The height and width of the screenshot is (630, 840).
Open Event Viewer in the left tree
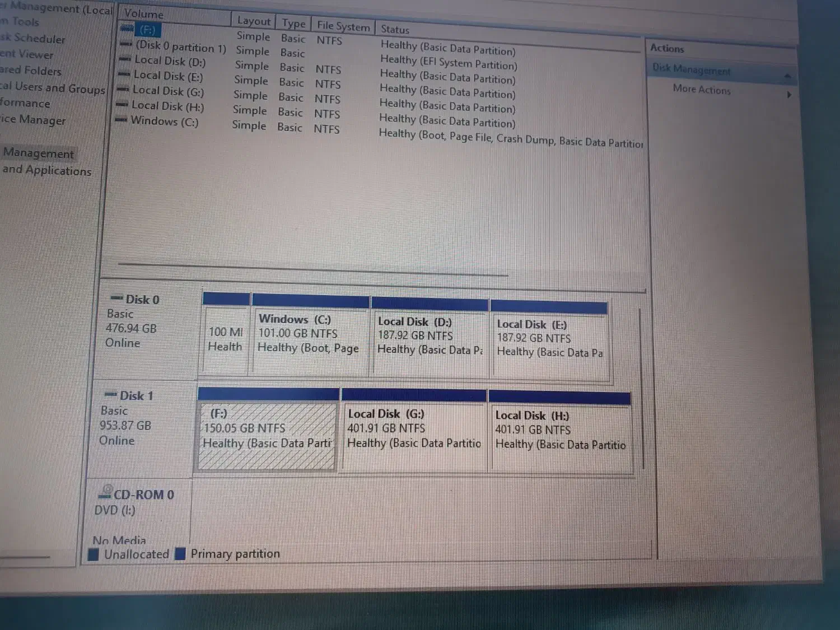tap(27, 54)
